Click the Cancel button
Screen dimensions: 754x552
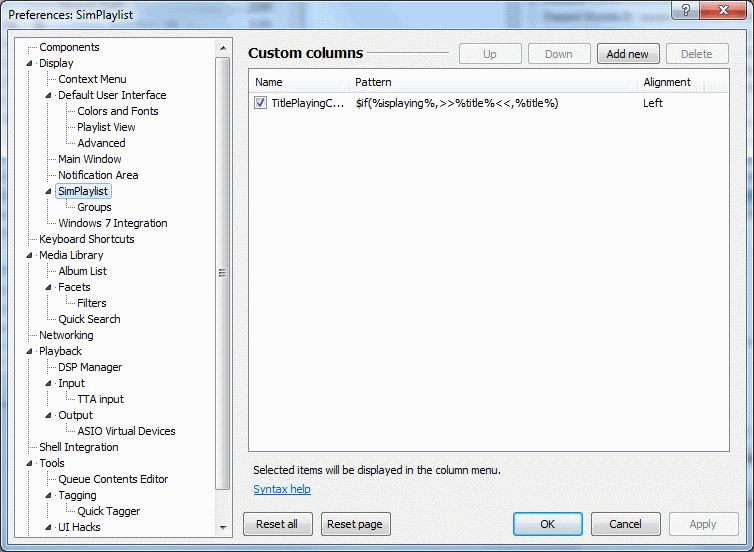click(x=626, y=524)
